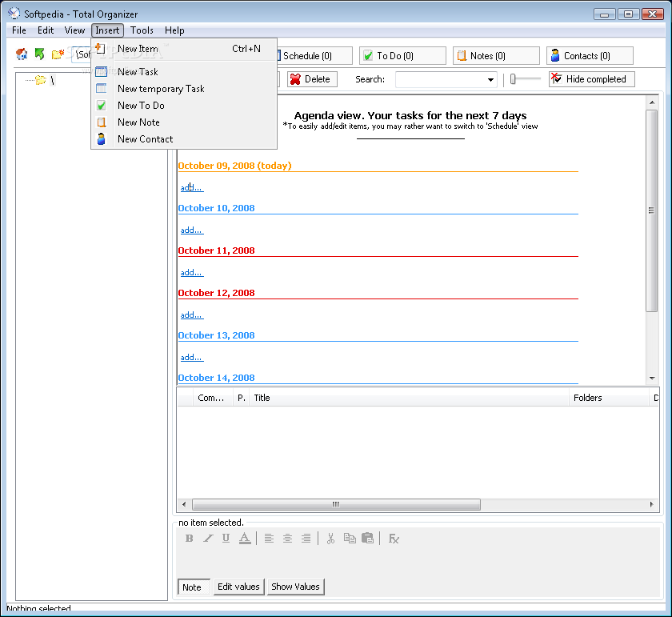Sort by the Com... column header
672x617 pixels.
213,398
